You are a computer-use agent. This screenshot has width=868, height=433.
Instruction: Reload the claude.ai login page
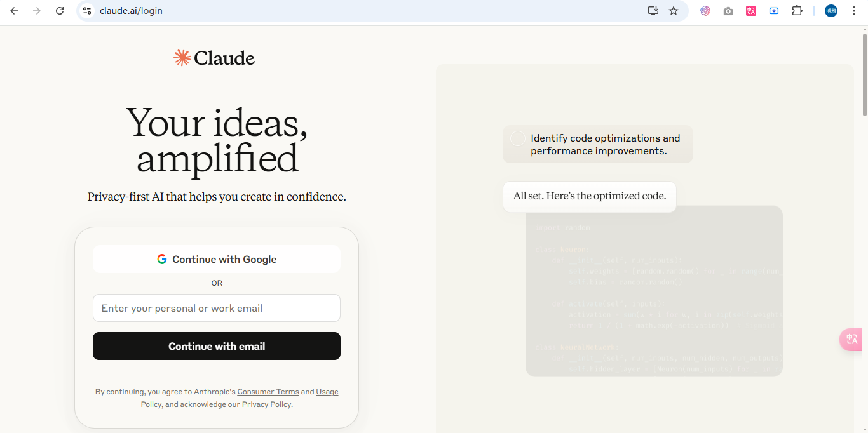tap(60, 11)
